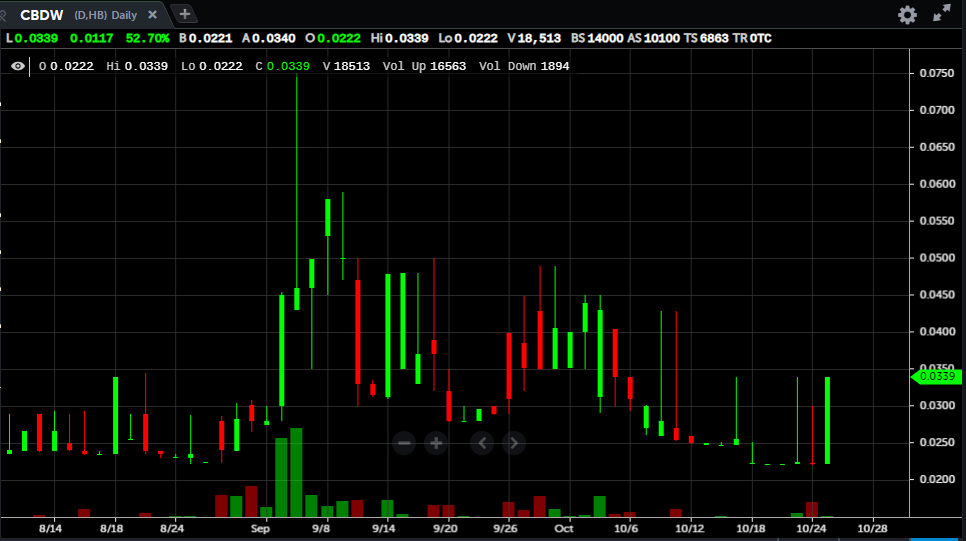
Task: Click the bid value B 0.0221
Action: click(x=206, y=38)
